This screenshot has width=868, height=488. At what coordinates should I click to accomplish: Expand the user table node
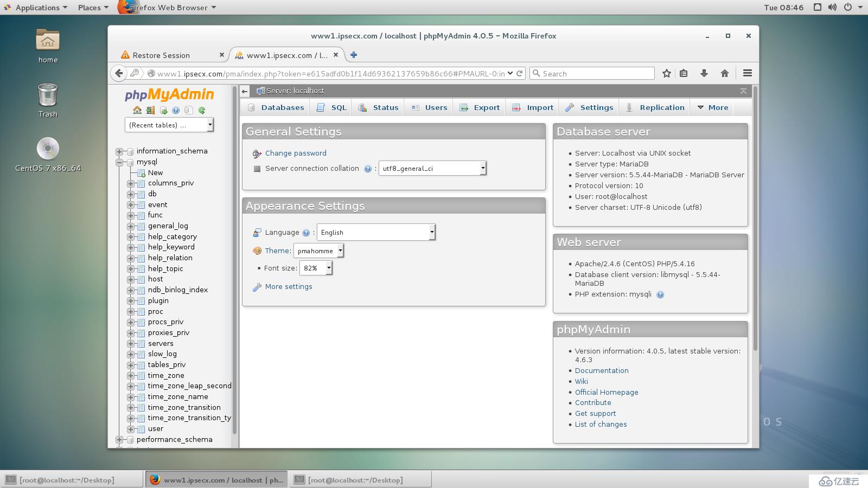pyautogui.click(x=130, y=429)
